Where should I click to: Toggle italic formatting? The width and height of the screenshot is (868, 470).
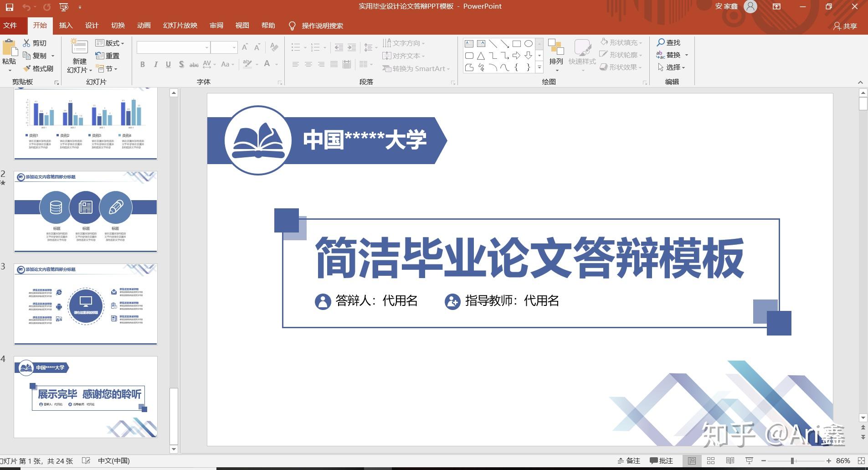pyautogui.click(x=155, y=64)
